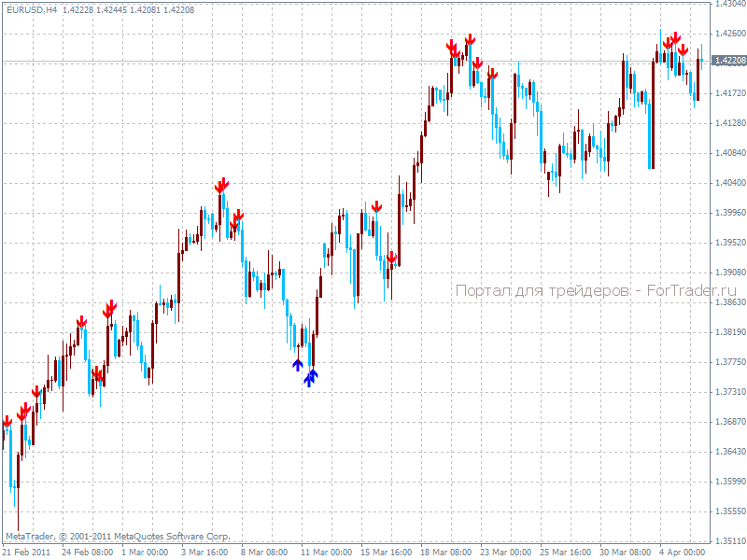Click the left blue buy arrow
The image size is (747, 560).
click(x=297, y=364)
